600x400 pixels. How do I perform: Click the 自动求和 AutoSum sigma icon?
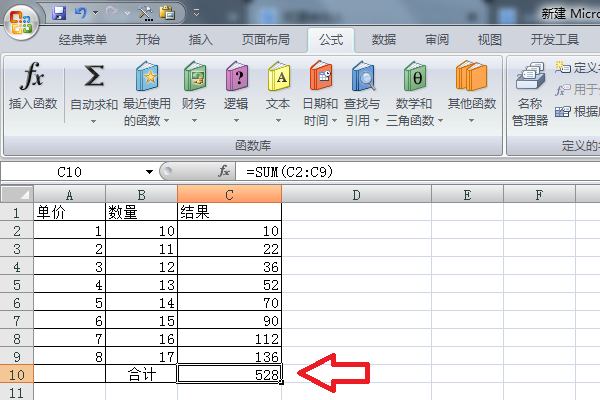coord(94,78)
